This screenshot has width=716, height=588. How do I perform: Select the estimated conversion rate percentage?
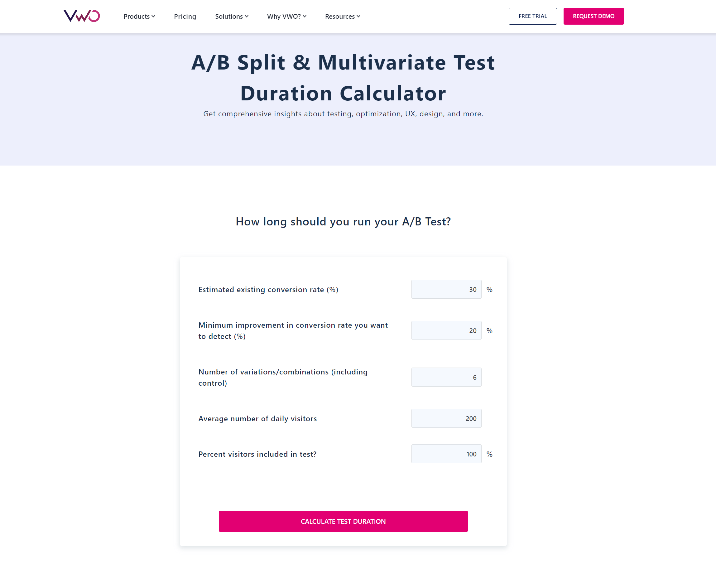(446, 289)
